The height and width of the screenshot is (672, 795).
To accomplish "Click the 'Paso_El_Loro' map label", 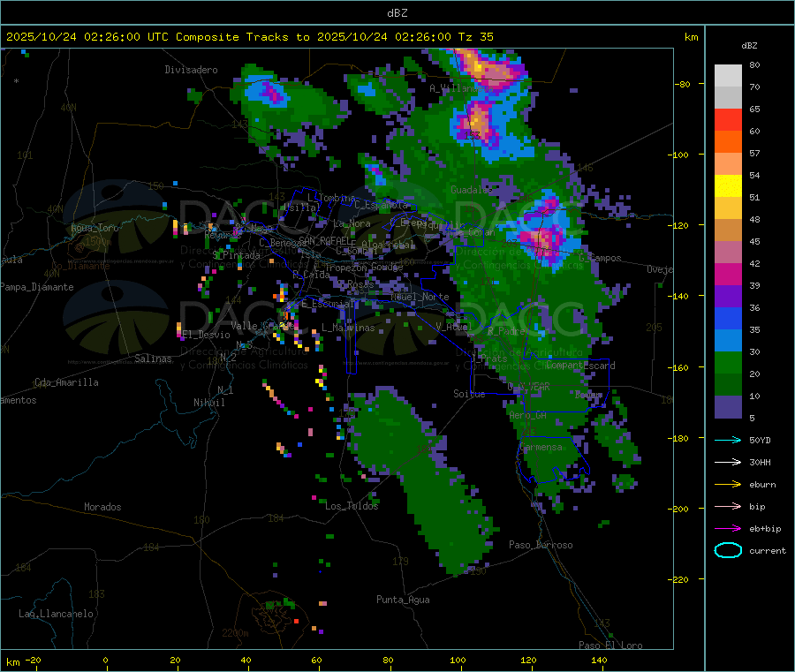I will tap(610, 646).
